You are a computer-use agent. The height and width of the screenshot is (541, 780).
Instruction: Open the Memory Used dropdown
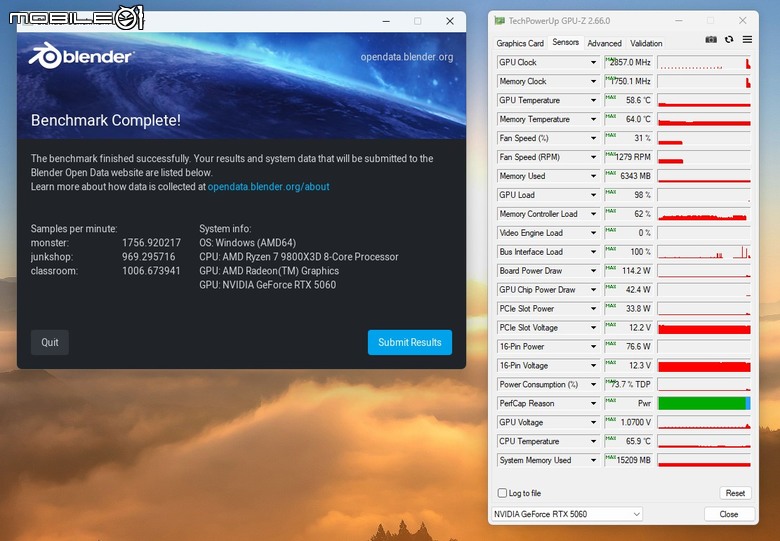point(593,176)
